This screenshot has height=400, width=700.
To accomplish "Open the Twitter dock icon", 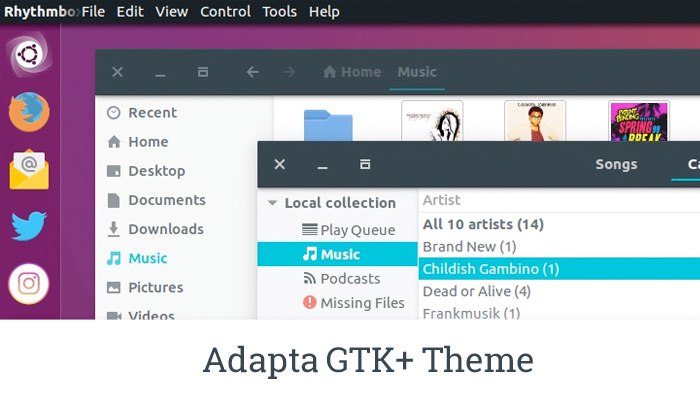I will click(29, 226).
